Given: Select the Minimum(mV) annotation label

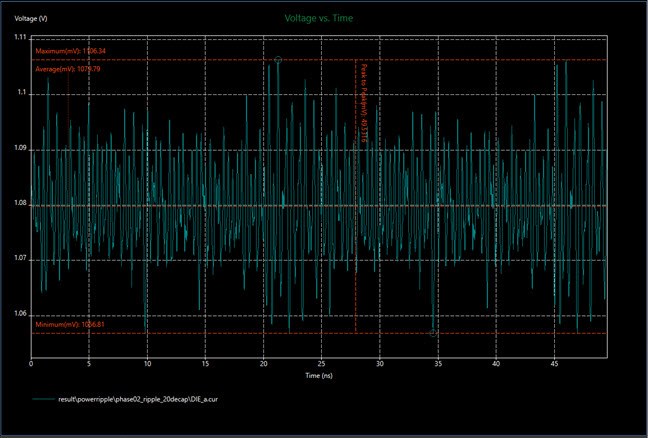Looking at the screenshot, I should (x=70, y=325).
